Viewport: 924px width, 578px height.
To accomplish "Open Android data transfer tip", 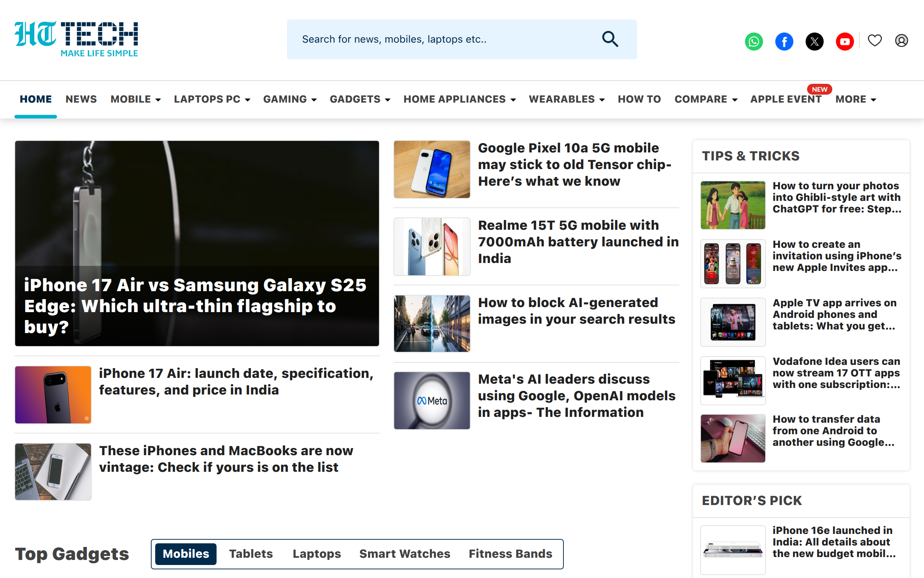I will pos(833,431).
